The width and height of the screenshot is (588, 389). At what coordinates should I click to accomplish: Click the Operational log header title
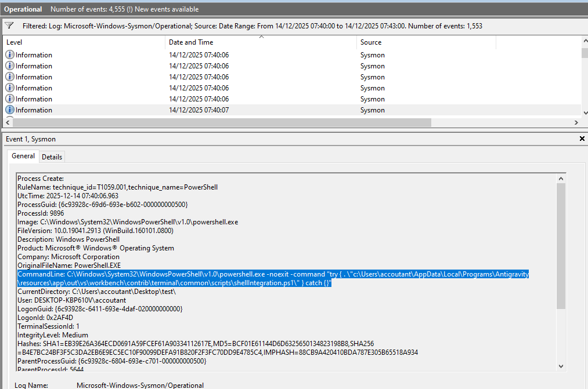(23, 9)
